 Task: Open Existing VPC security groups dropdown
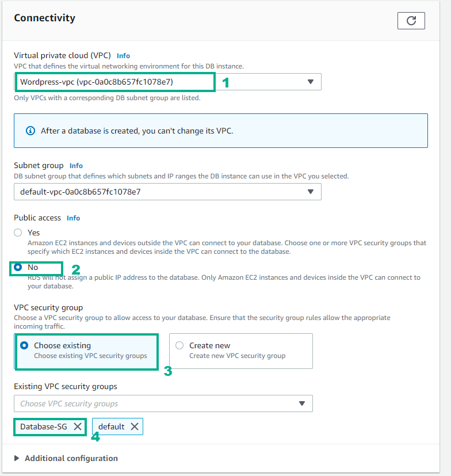(x=302, y=403)
